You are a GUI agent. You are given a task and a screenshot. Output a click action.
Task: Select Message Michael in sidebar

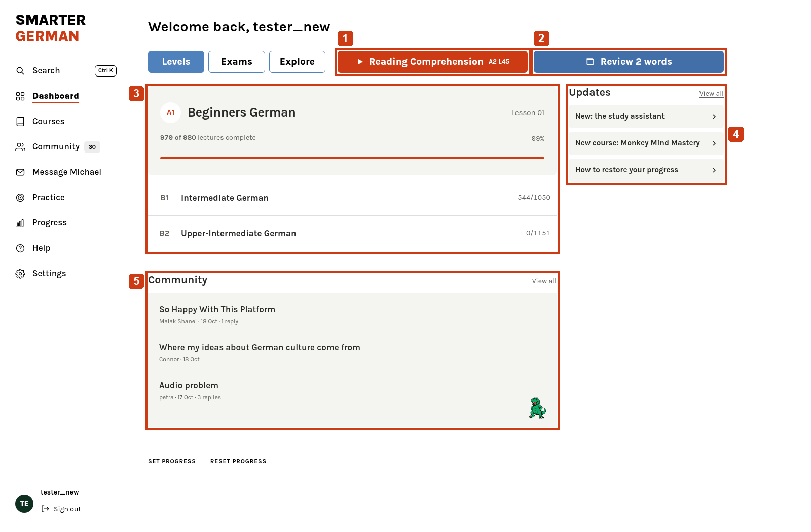point(67,172)
